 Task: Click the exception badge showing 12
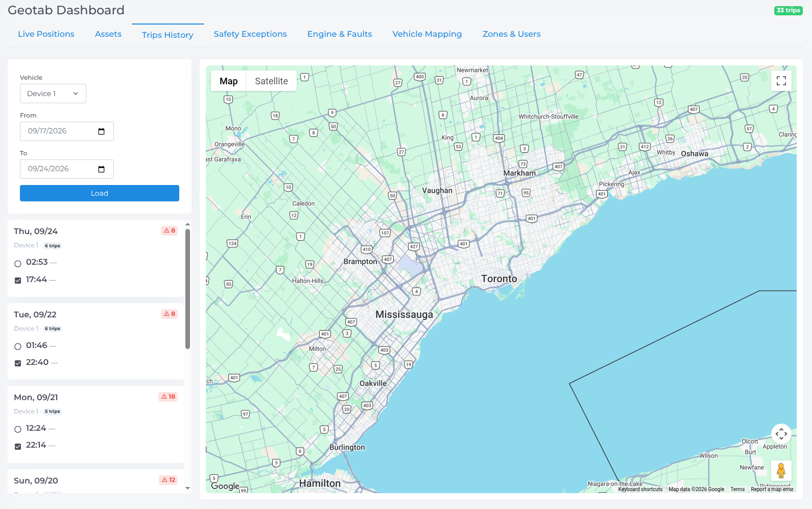[x=168, y=480]
